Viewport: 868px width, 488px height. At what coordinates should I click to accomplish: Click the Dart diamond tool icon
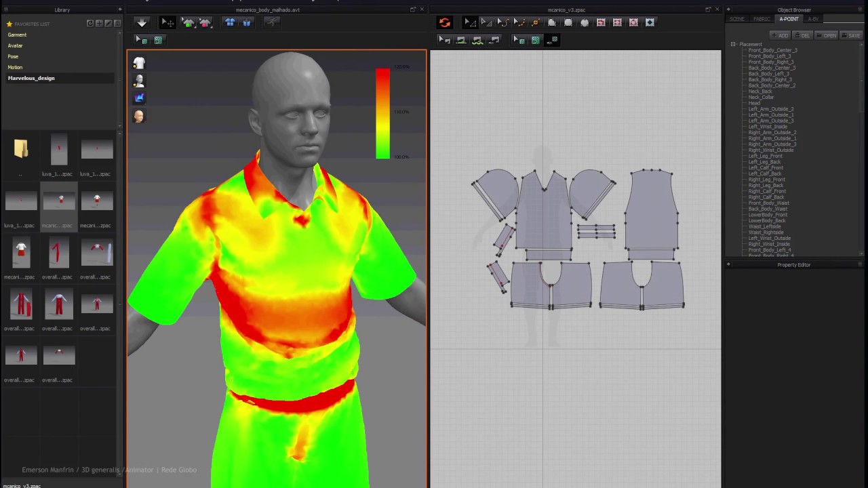[x=650, y=22]
